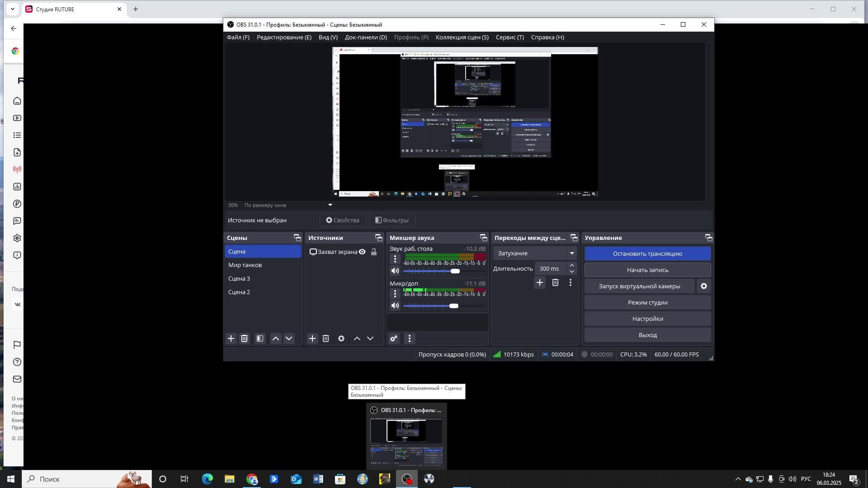868x488 pixels.
Task: Increase transition duration with up stepper
Action: pos(571,266)
